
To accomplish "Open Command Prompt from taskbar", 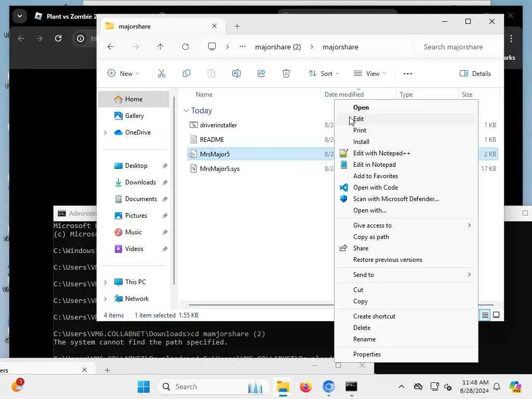I will point(351,387).
